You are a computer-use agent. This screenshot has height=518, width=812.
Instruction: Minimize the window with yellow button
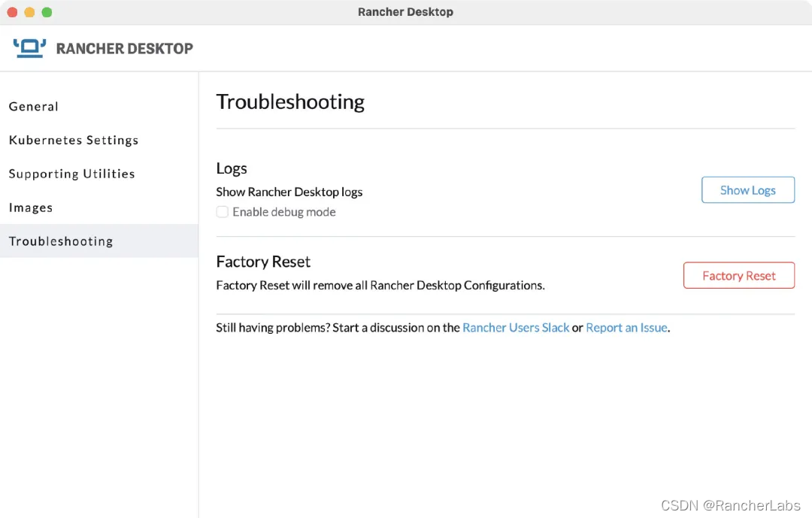click(x=29, y=12)
